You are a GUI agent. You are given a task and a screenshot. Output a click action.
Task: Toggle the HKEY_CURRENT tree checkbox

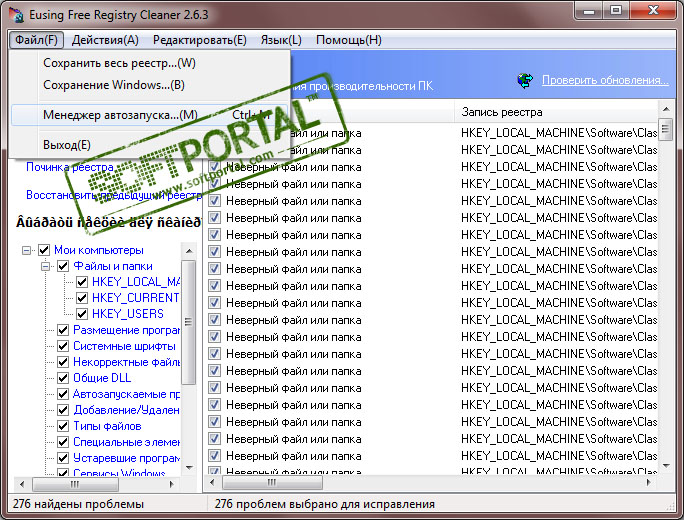click(82, 298)
